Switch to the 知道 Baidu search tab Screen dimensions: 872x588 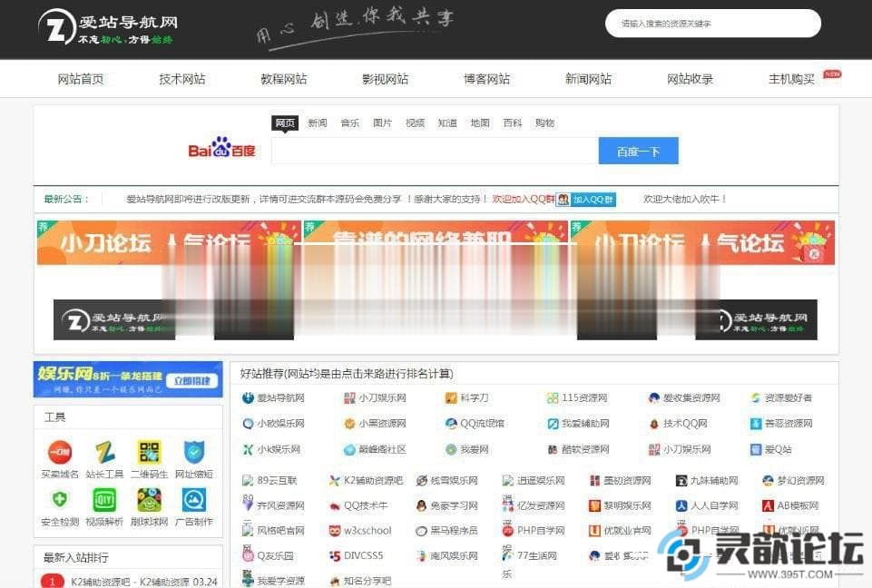pos(447,122)
